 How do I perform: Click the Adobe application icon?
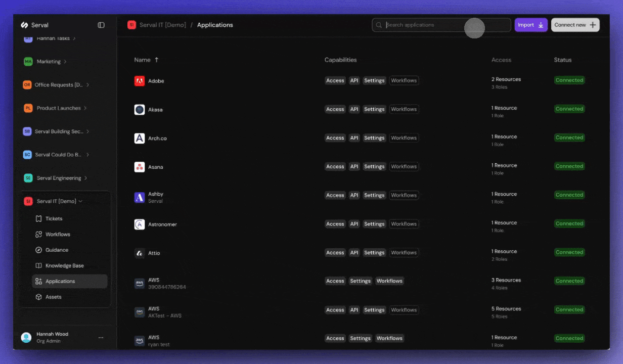pos(139,80)
